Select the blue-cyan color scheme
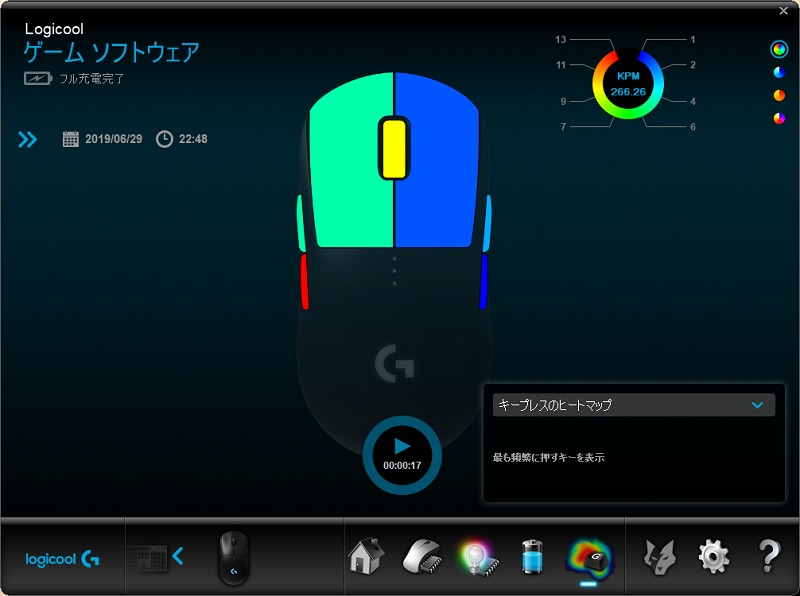 (x=779, y=72)
